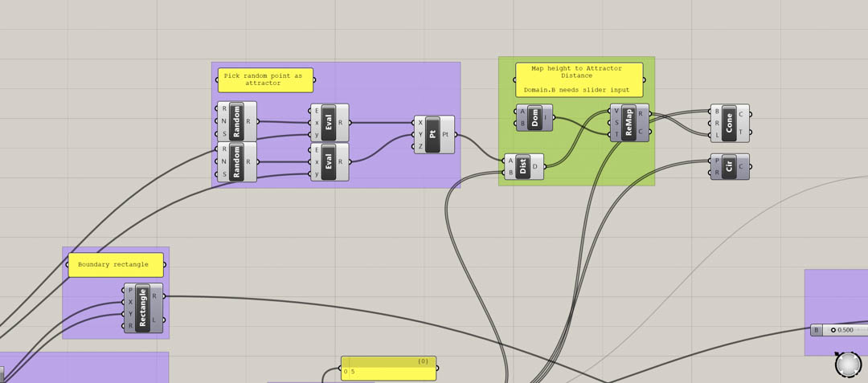Click the upper Eval component
This screenshot has height=383, width=868.
click(329, 123)
